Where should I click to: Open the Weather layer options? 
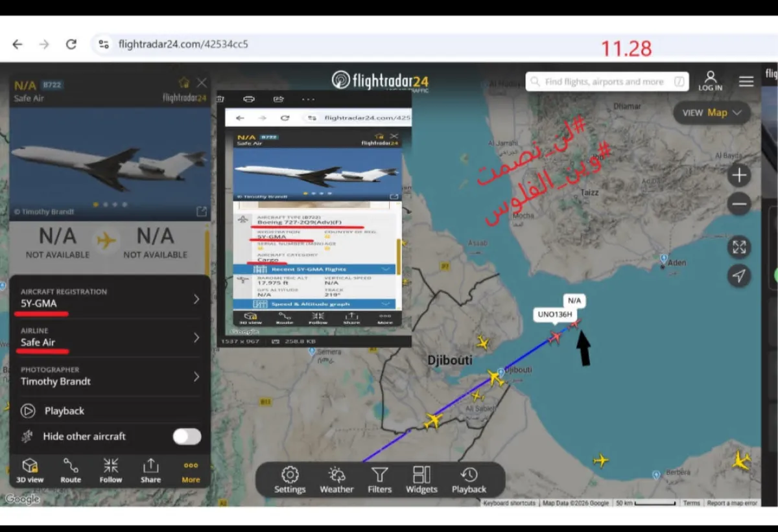click(x=336, y=480)
